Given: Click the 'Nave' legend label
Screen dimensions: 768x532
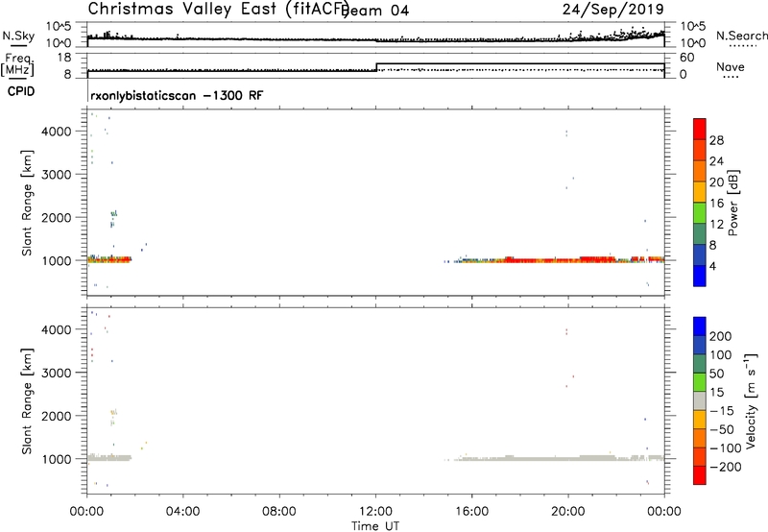Looking at the screenshot, I should pyautogui.click(x=731, y=66).
